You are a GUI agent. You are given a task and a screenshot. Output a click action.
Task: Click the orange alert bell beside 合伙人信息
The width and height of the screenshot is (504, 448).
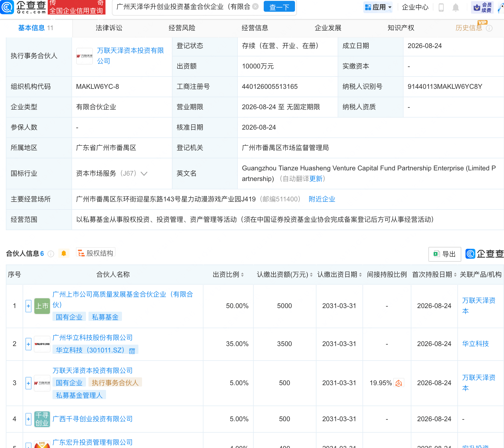pos(64,253)
